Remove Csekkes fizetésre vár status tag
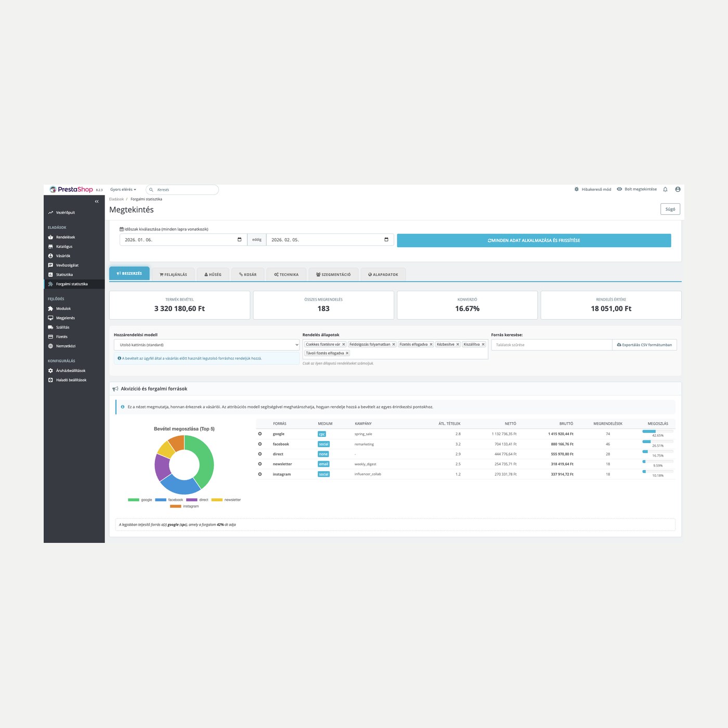Viewport: 728px width, 728px height. point(344,344)
